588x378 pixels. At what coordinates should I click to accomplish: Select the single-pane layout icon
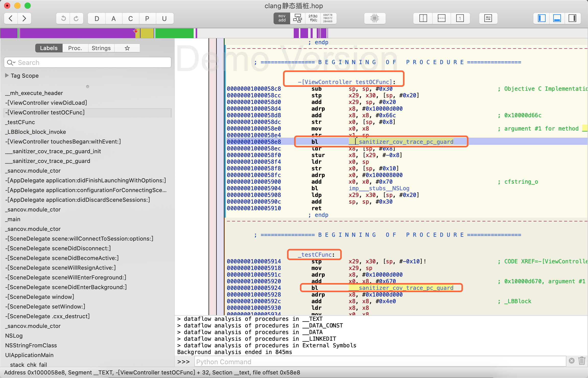click(x=460, y=18)
